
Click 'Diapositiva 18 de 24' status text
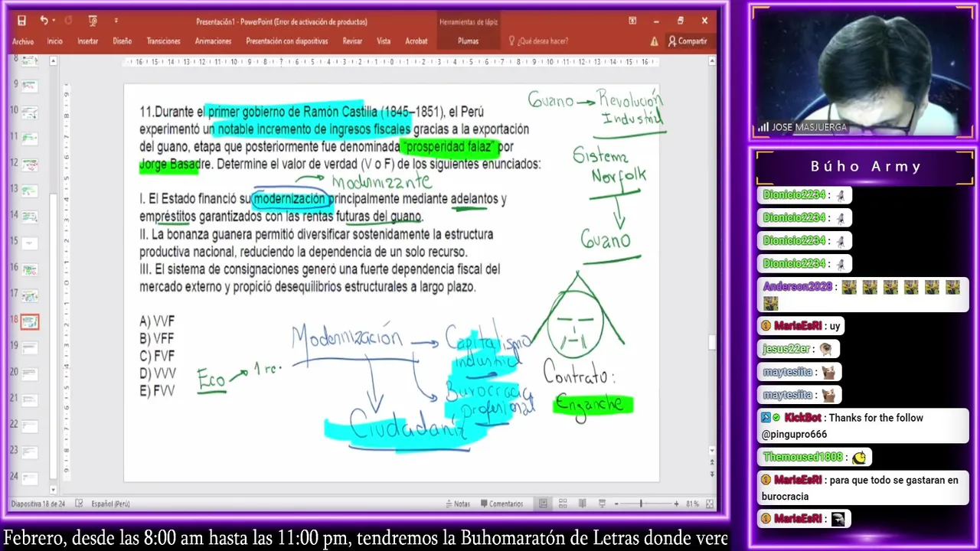pos(38,504)
